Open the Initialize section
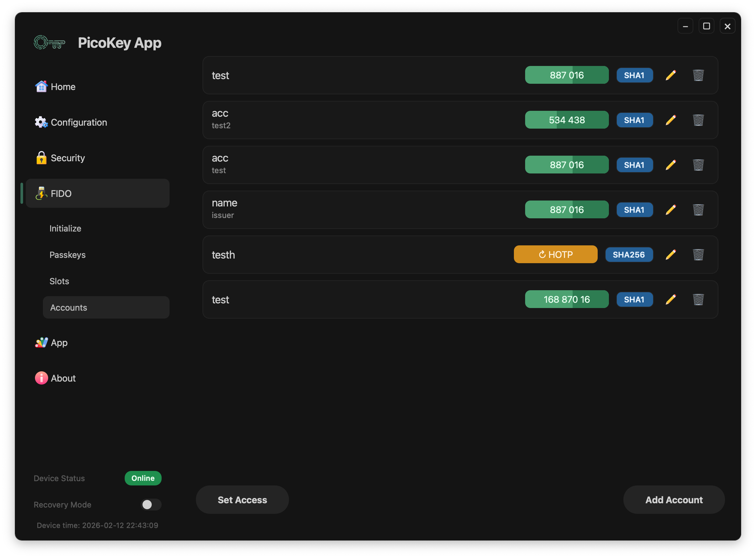756x558 pixels. [65, 228]
